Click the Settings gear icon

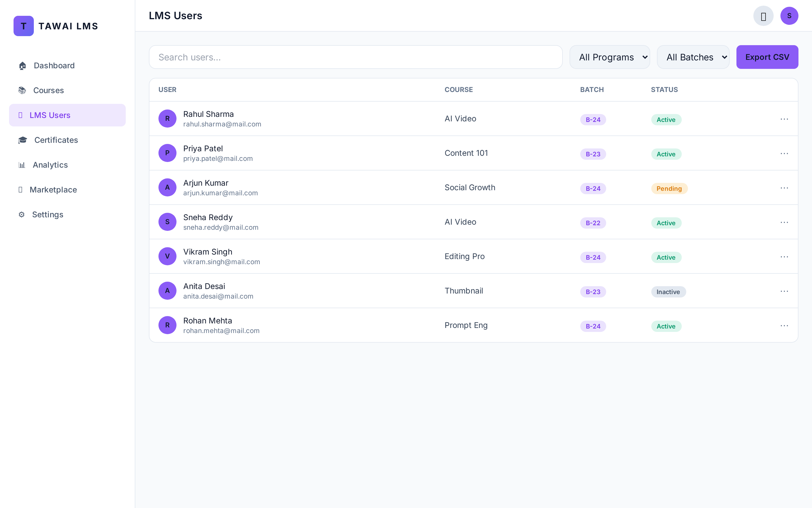pos(21,215)
